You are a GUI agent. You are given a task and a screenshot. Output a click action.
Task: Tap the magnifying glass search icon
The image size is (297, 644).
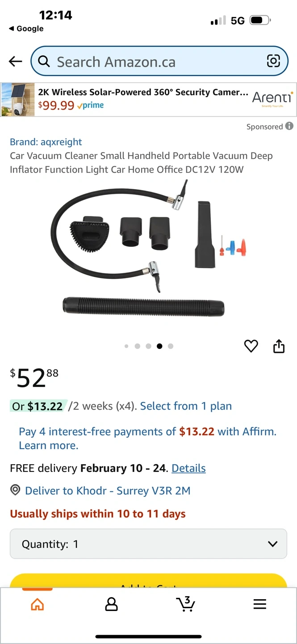[x=44, y=61]
